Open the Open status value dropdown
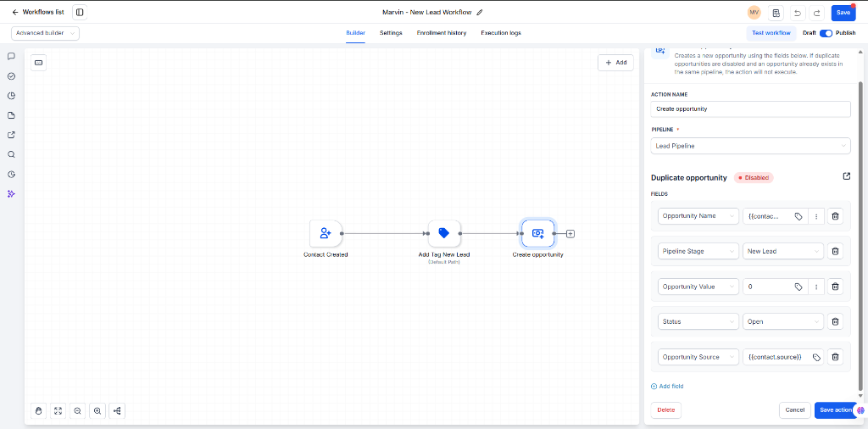Screen dimensions: 868x429 783,321
